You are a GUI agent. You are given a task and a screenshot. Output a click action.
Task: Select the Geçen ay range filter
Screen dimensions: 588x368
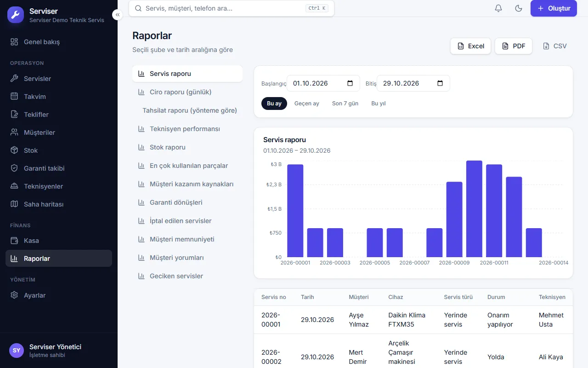[x=307, y=103]
